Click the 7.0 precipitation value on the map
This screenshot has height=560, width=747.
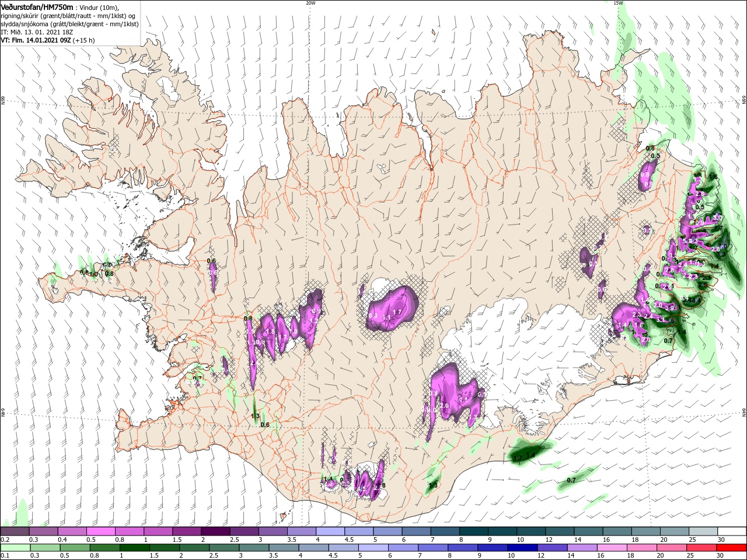point(722,246)
